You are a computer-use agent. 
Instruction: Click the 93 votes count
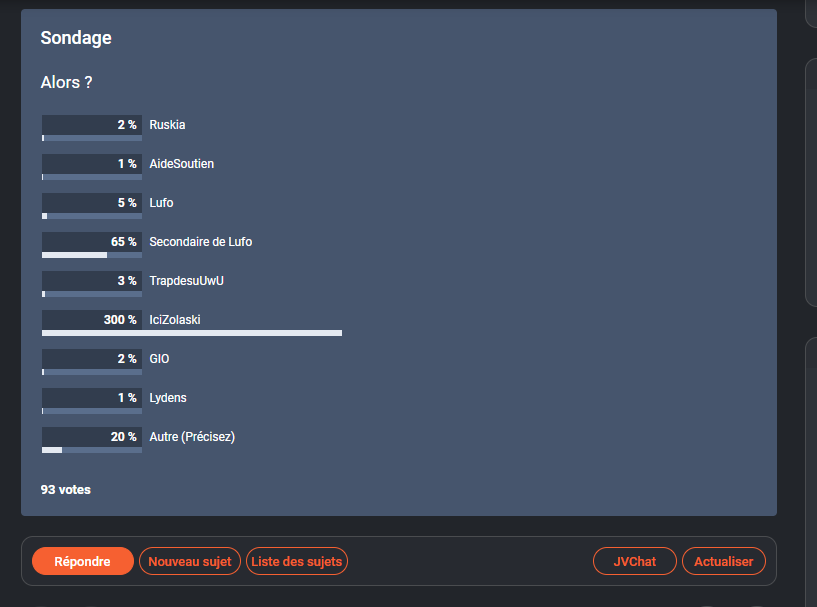pos(66,490)
